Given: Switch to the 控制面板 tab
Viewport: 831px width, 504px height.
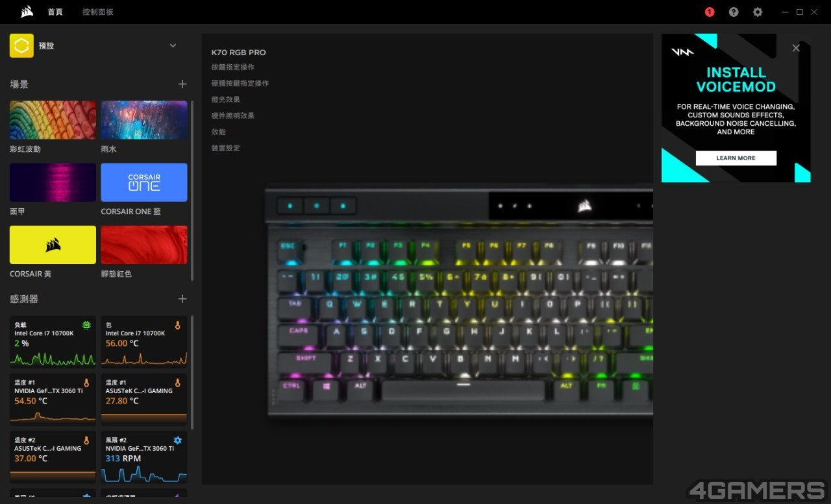Looking at the screenshot, I should pyautogui.click(x=98, y=12).
